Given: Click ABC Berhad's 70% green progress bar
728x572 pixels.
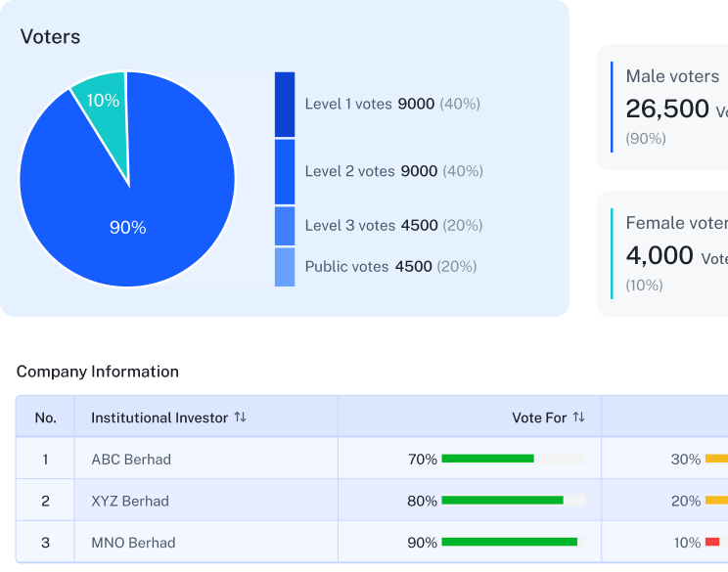Looking at the screenshot, I should pyautogui.click(x=488, y=459).
